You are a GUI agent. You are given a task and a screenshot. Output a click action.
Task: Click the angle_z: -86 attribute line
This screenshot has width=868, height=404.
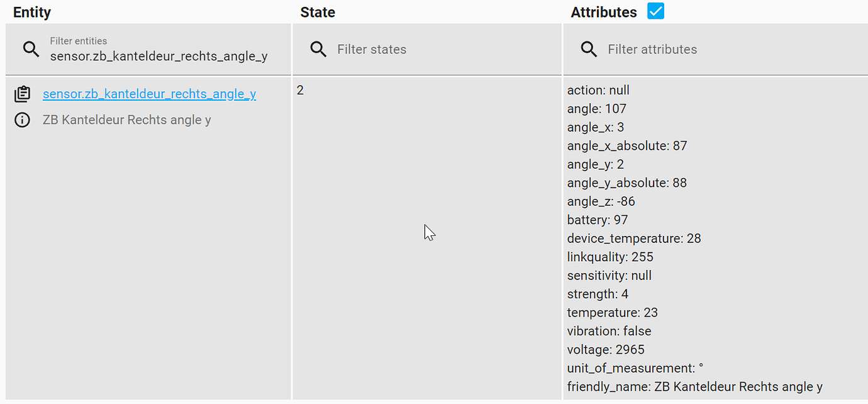[x=601, y=201]
